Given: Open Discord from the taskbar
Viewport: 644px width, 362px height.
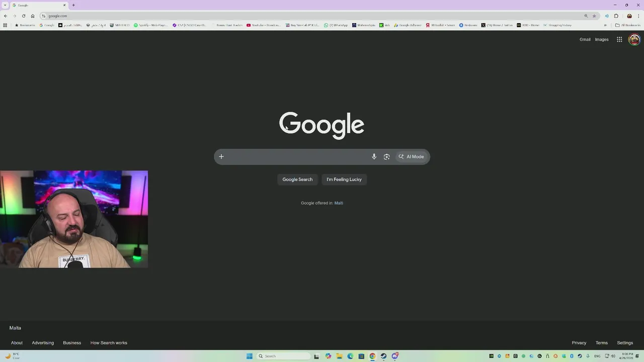Looking at the screenshot, I should (x=395, y=356).
